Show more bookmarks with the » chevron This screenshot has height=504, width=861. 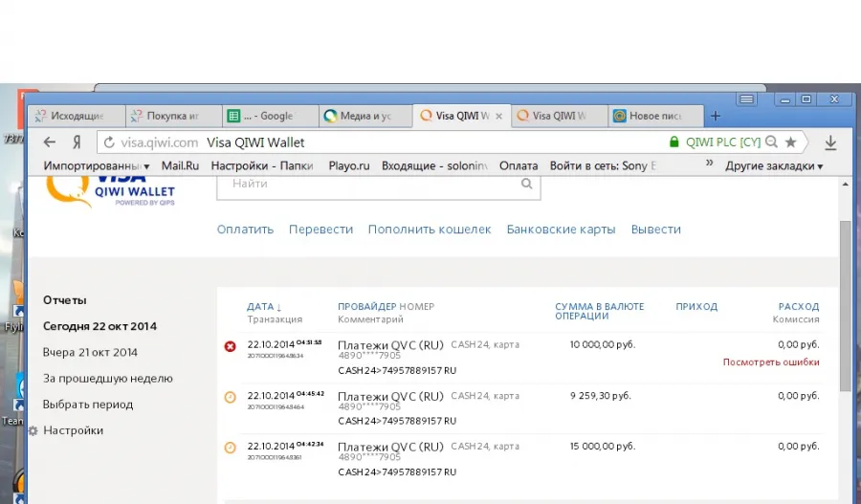710,163
